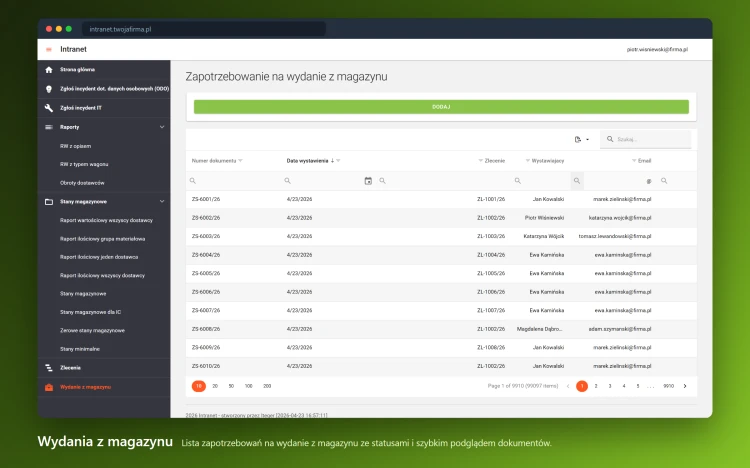This screenshot has width=750, height=468.
Task: Select Wydanie z magazynu in the sidebar
Action: point(86,387)
